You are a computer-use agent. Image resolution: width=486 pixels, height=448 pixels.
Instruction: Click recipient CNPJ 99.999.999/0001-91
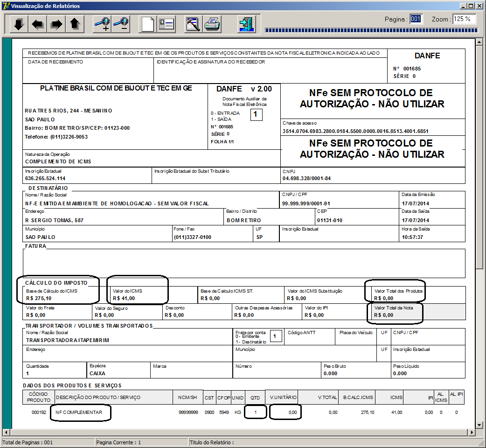pos(306,203)
